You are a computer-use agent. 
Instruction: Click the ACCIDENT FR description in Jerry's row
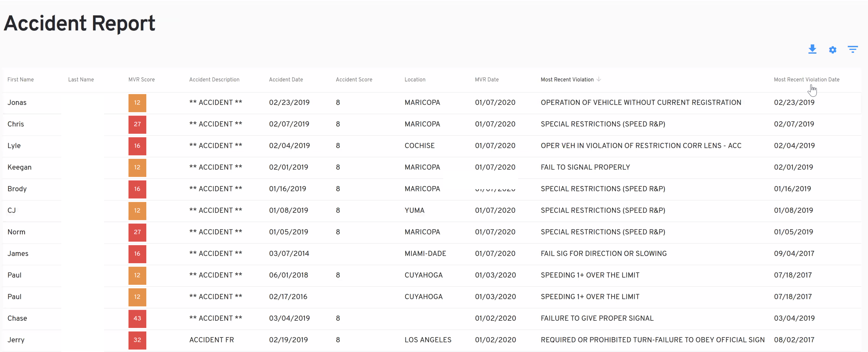(212, 340)
